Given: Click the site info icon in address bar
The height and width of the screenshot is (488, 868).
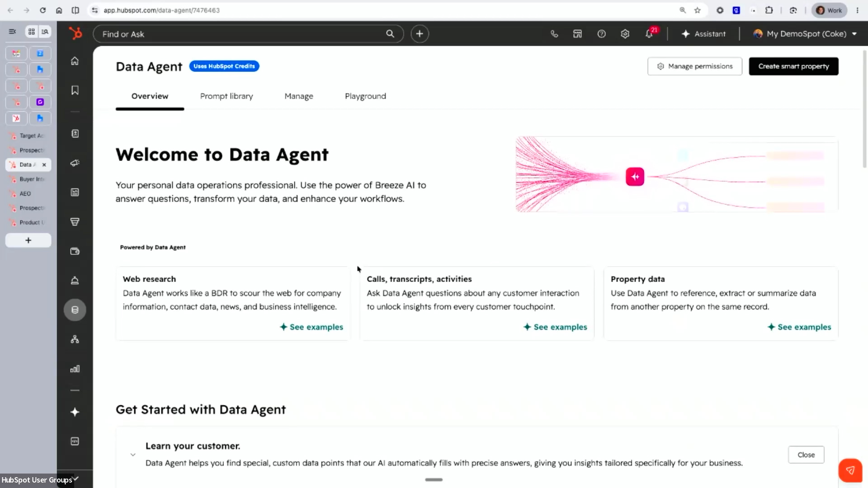Looking at the screenshot, I should pyautogui.click(x=94, y=10).
